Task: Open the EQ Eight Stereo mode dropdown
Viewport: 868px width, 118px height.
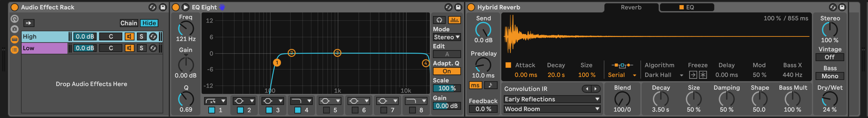Action: point(446,37)
